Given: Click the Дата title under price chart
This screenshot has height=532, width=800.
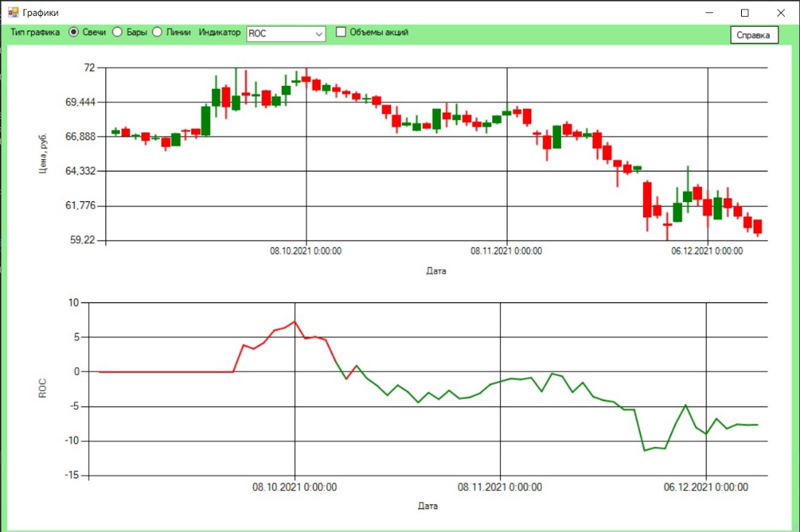Looking at the screenshot, I should pos(436,271).
